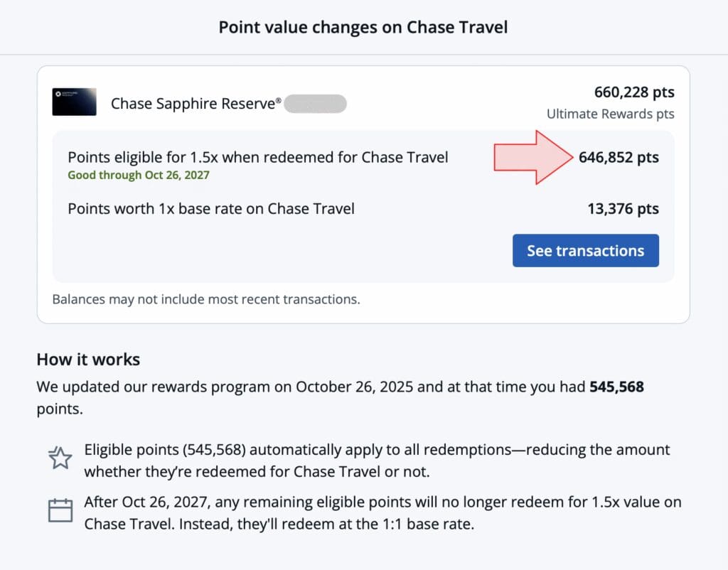Click the Point value changes on Chase Travel heading

point(363,27)
